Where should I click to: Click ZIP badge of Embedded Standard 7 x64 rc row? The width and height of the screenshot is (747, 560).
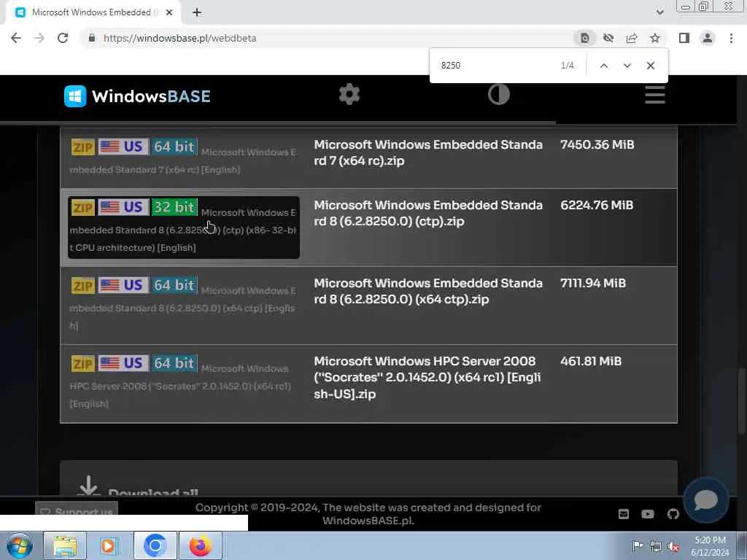[x=83, y=147]
